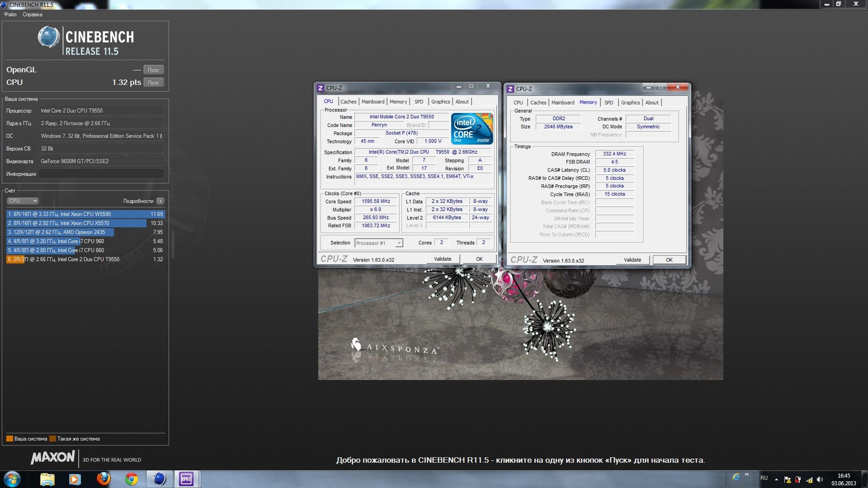The image size is (868, 488).
Task: Select the Xeon W5590 ranking row
Action: click(x=85, y=214)
